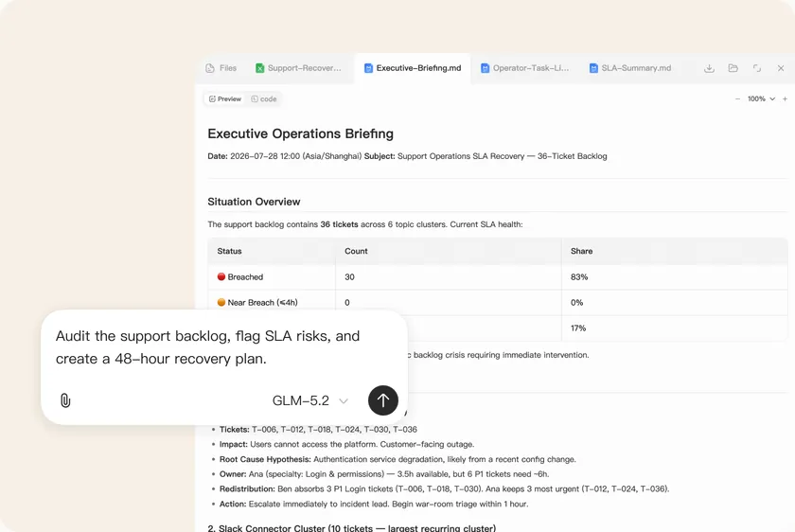The width and height of the screenshot is (795, 532).
Task: Click the Breached status cell
Action: pyautogui.click(x=272, y=277)
